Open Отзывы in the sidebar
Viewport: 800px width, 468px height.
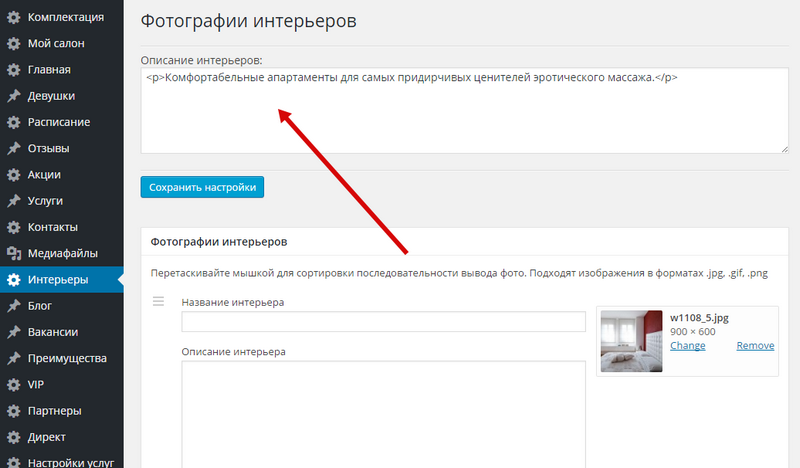(62, 149)
